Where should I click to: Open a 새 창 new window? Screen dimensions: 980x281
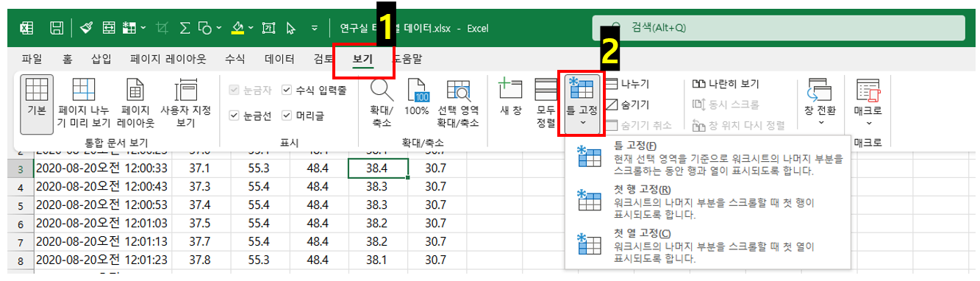(x=510, y=96)
